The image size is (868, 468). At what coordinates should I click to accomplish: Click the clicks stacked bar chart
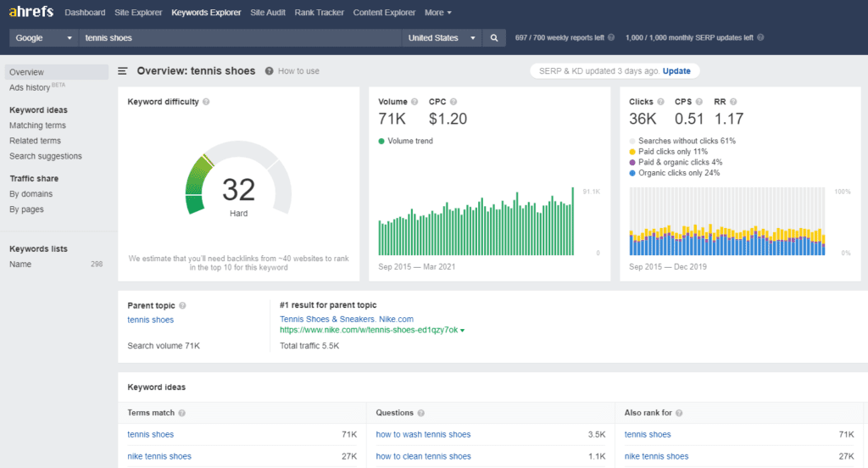[726, 221]
